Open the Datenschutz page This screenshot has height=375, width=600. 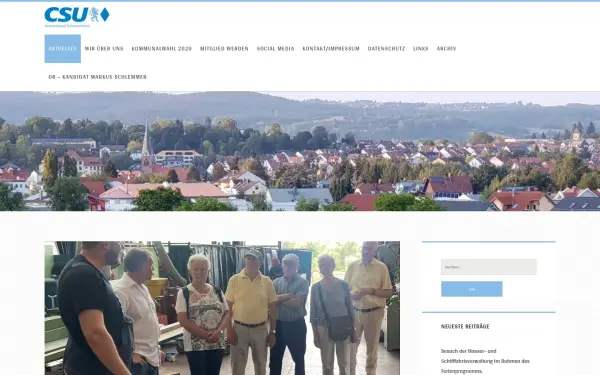coord(386,49)
